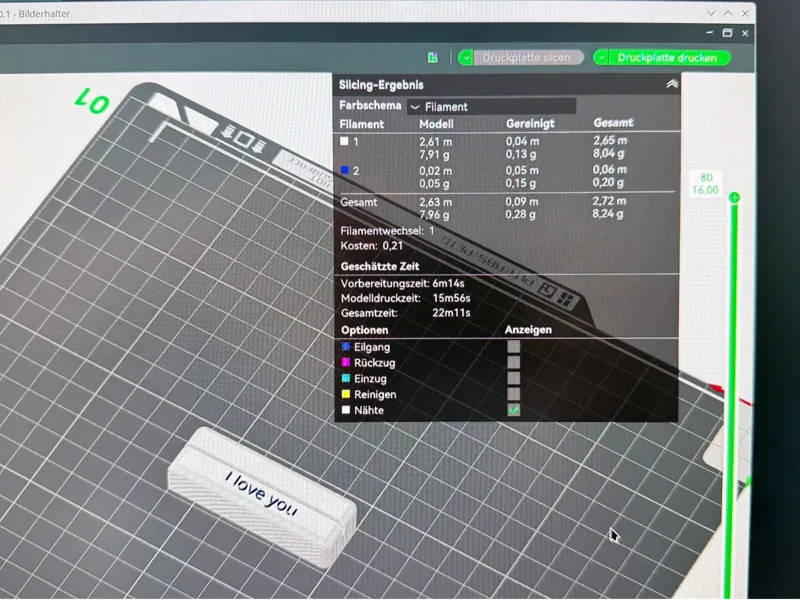Screen dimensions: 800x600
Task: Click the white filament 1 color swatch
Action: pos(345,141)
